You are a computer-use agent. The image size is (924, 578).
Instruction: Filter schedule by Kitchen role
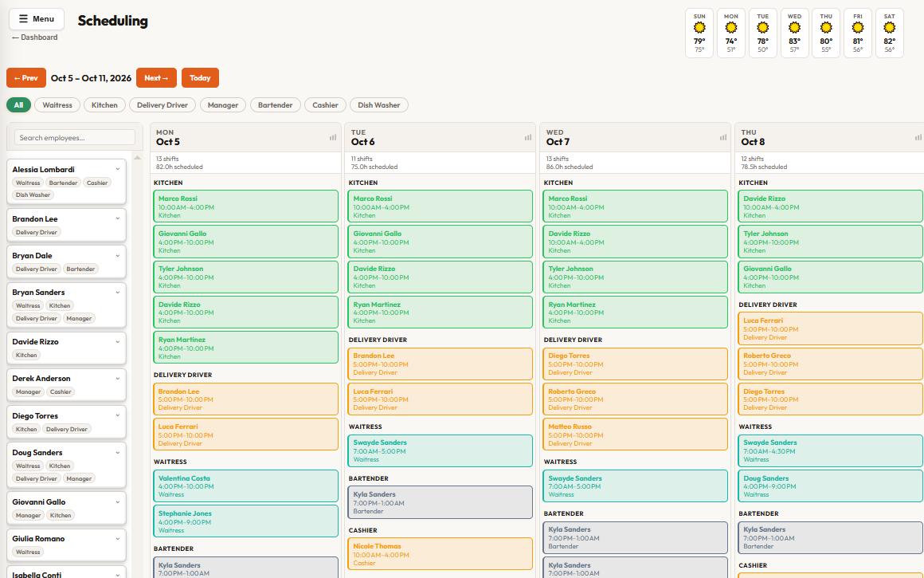(104, 105)
